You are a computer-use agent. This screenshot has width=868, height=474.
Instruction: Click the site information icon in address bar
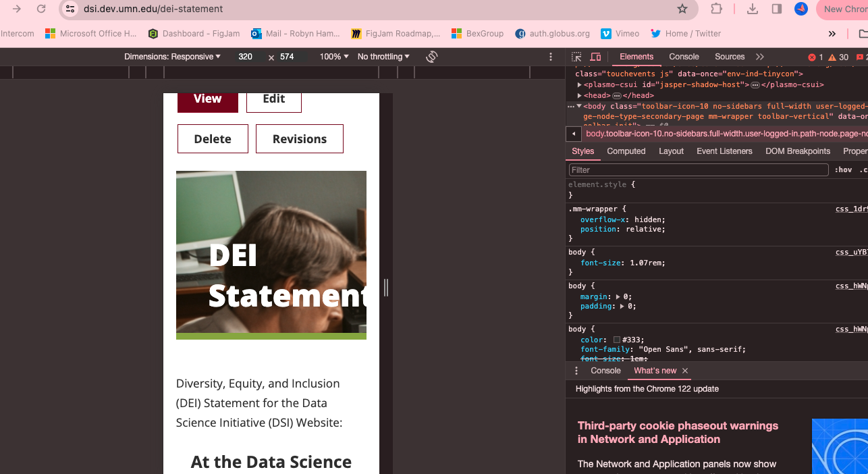(x=70, y=9)
